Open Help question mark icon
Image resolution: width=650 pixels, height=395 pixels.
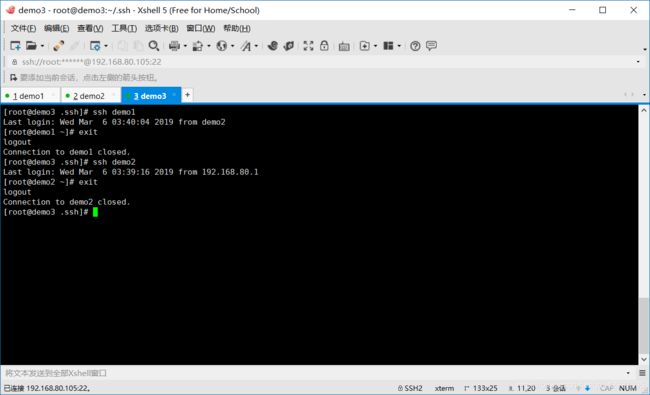point(415,46)
